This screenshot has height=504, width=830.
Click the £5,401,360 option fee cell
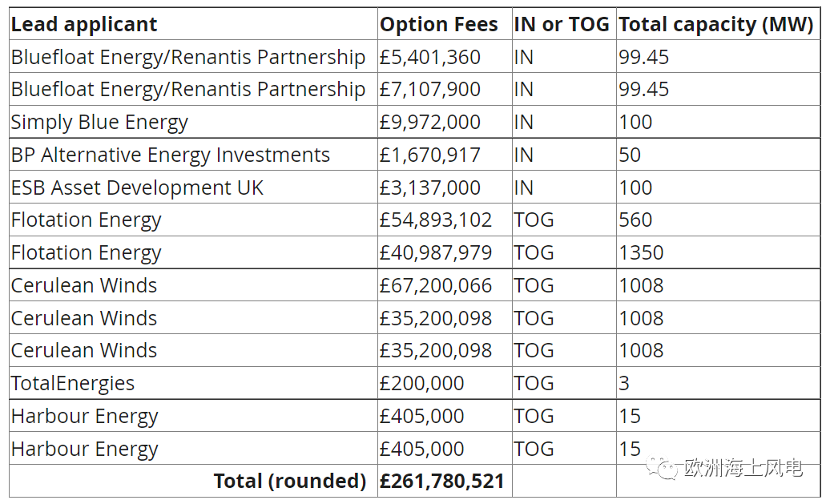click(430, 58)
